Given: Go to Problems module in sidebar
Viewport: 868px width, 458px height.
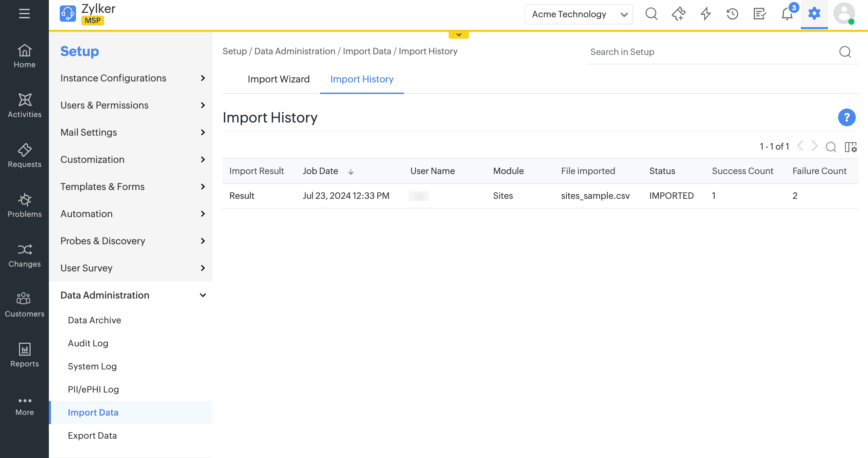Looking at the screenshot, I should click(x=24, y=205).
